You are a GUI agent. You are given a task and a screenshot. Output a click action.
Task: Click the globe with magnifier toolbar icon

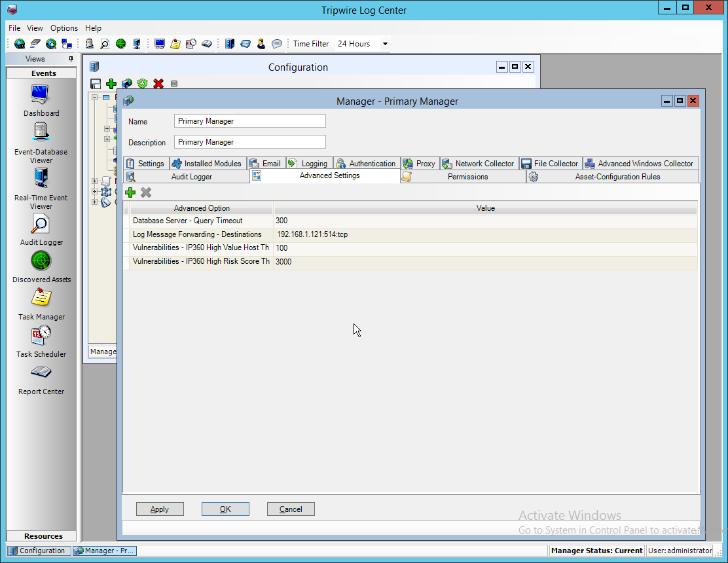(50, 44)
